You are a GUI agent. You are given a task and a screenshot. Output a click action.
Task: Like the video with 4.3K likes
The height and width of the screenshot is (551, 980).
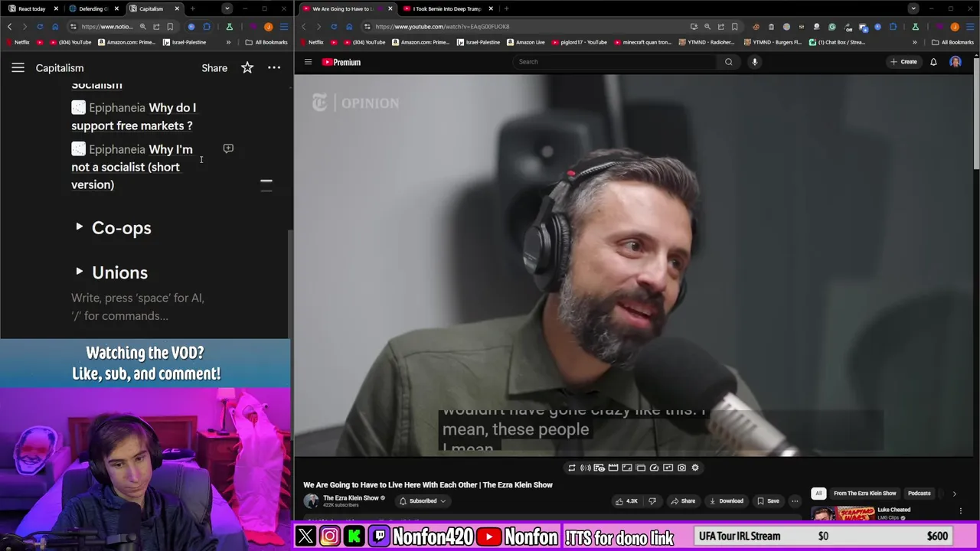click(626, 501)
